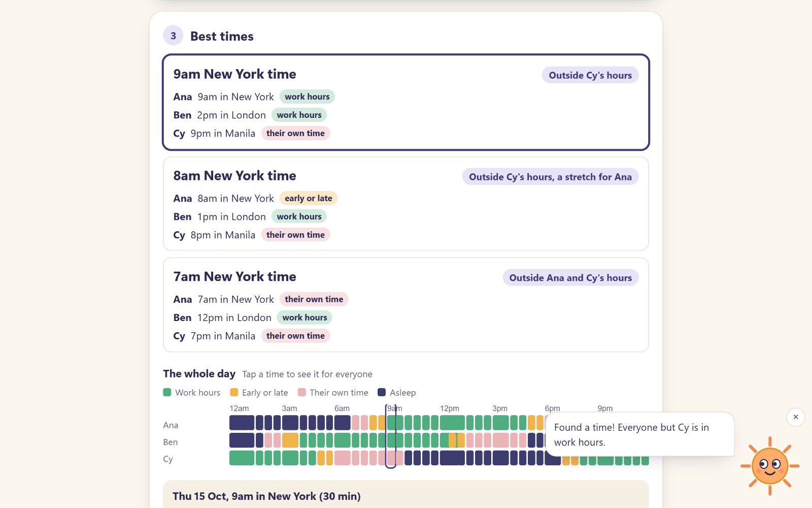Image resolution: width=812 pixels, height=508 pixels.
Task: Click the step 3 number badge
Action: [x=173, y=36]
